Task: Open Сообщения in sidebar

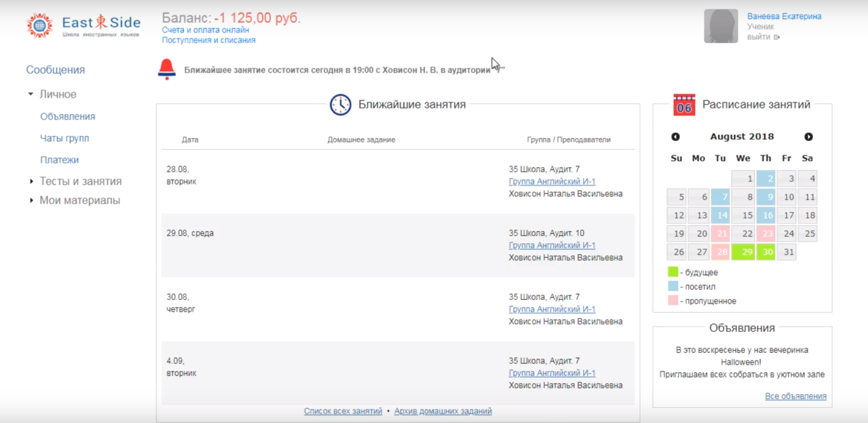Action: tap(56, 70)
